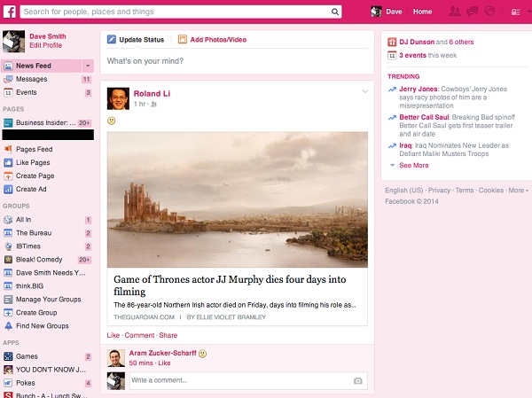Viewport: 532px width, 398px height.
Task: Expand Roland Li's post options chevron
Action: (x=364, y=91)
